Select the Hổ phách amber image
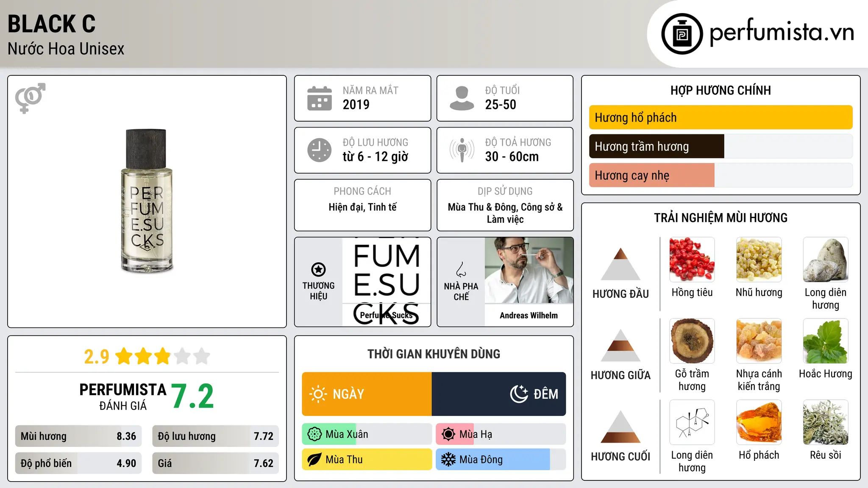This screenshot has height=488, width=868. (759, 422)
